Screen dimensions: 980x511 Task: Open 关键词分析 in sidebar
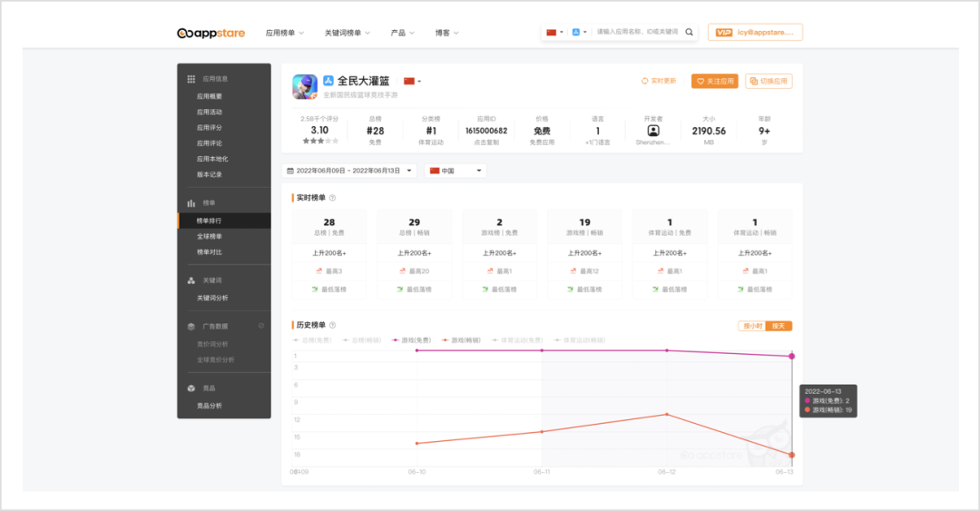(212, 299)
